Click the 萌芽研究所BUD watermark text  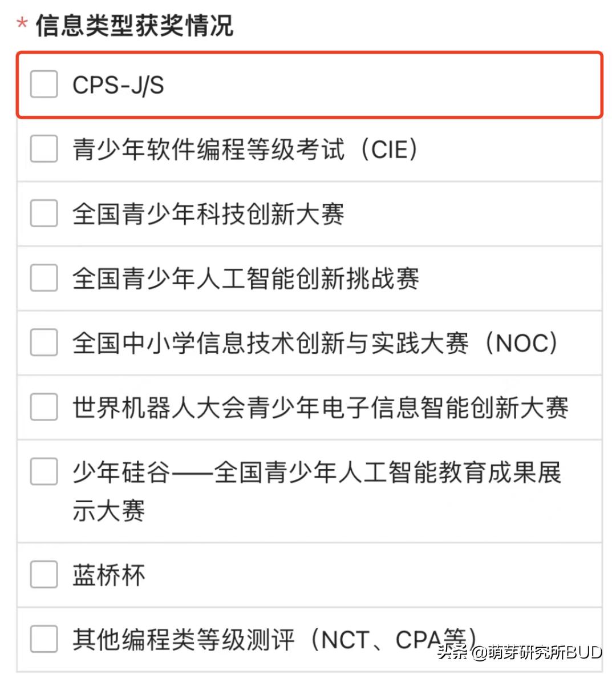(x=520, y=652)
